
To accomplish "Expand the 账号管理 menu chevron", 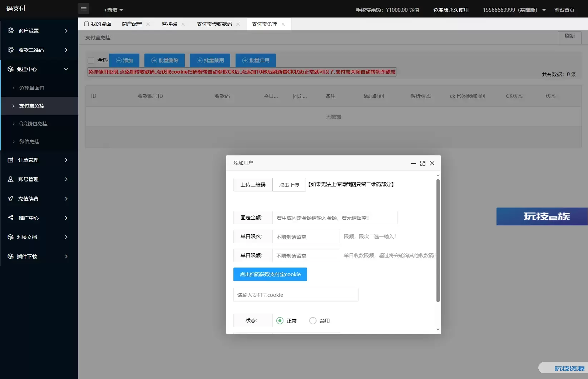I will 66,179.
